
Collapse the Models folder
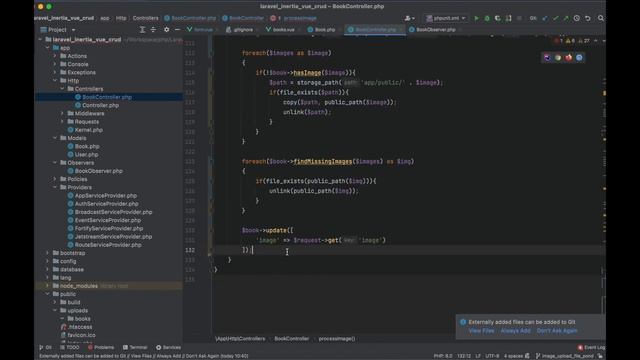click(x=55, y=138)
